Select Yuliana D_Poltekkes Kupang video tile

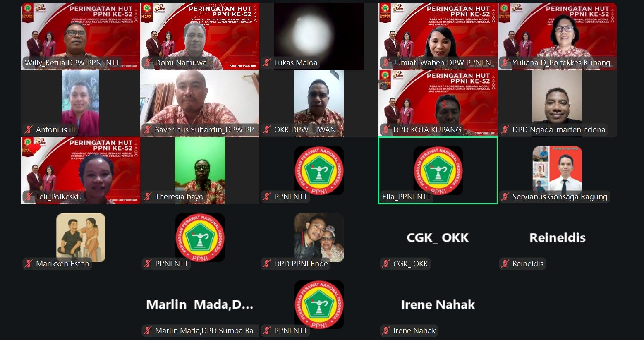coord(557,36)
